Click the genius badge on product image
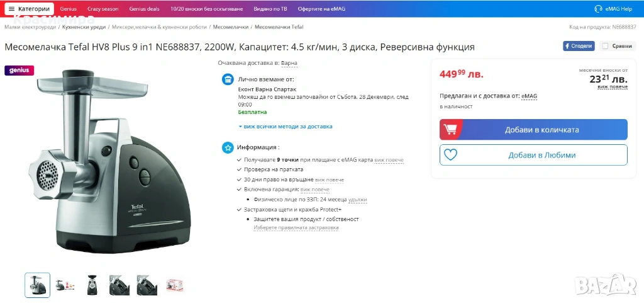Screen dimensions: 644x303 19,71
